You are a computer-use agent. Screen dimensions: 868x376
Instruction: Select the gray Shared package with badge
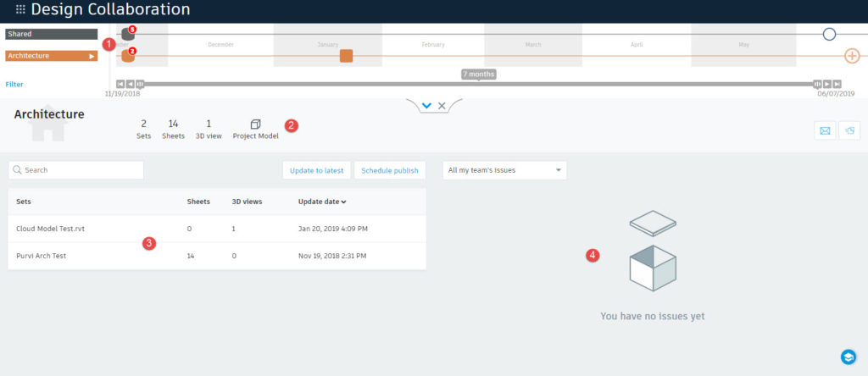[x=128, y=34]
